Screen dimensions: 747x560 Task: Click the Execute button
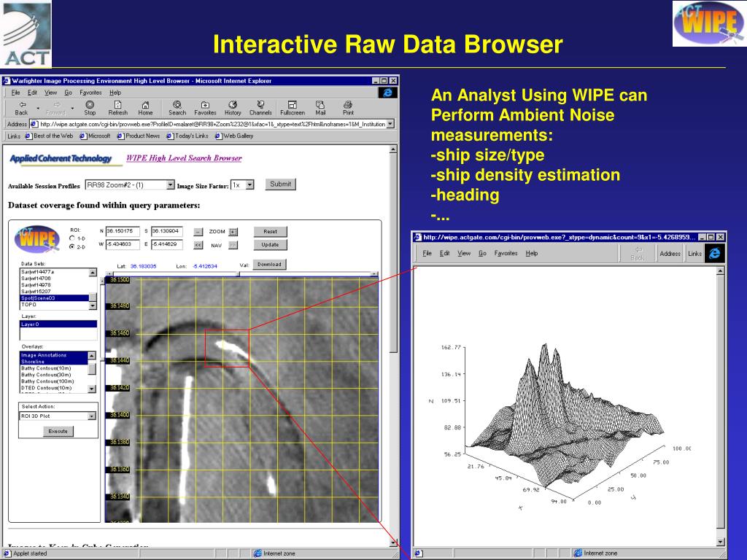tap(58, 432)
